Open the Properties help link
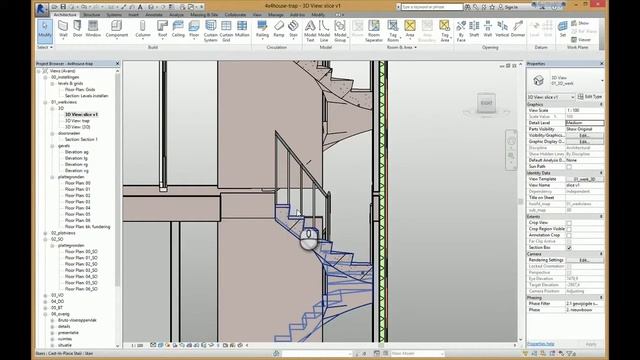Viewport: 640px width, 360px height. tap(540, 344)
